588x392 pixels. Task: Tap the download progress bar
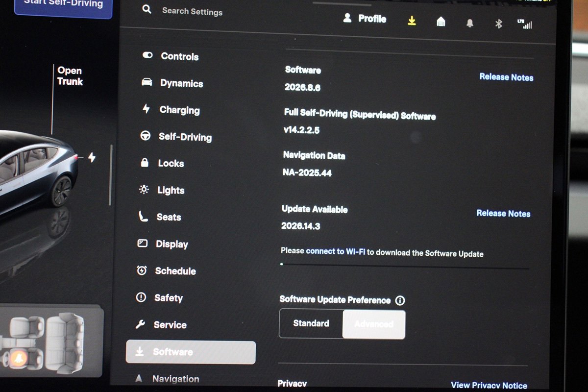[x=405, y=266]
